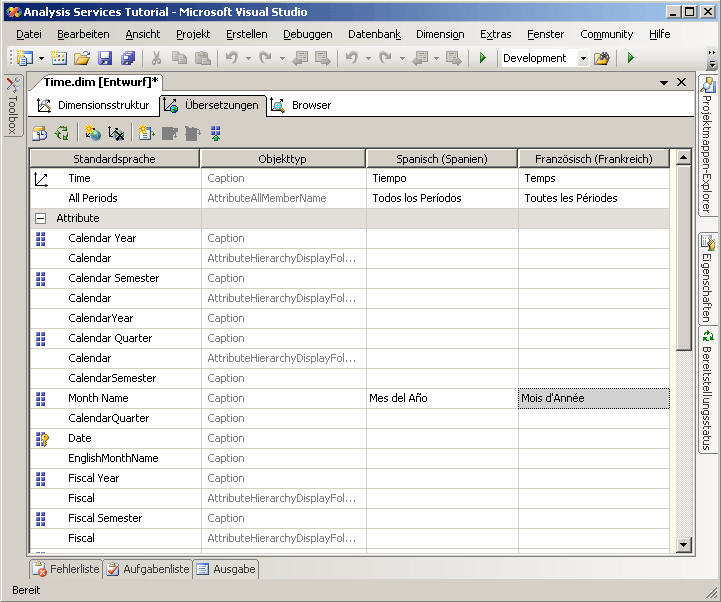The image size is (721, 602).
Task: Click the vertical scrollbar down arrow
Action: pyautogui.click(x=684, y=544)
